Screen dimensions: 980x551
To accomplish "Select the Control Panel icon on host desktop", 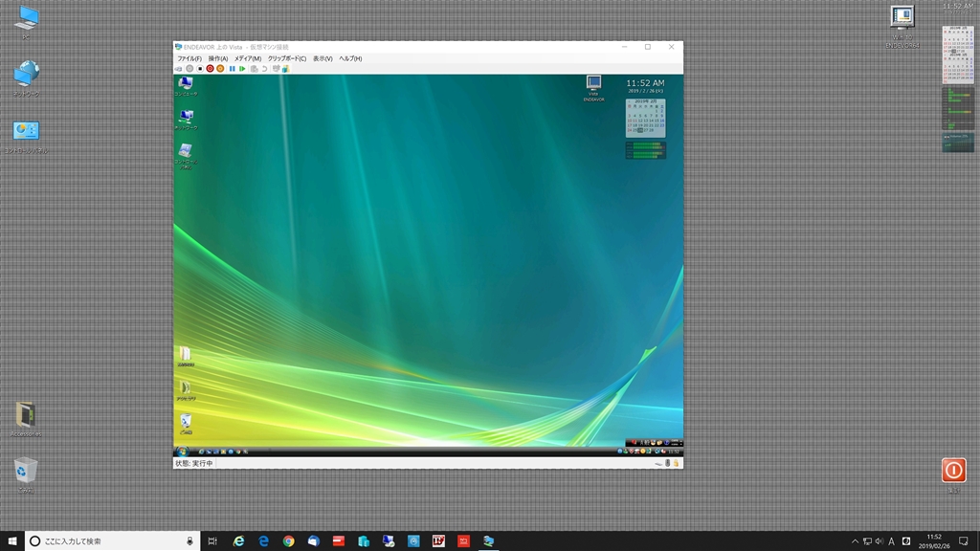I will [x=26, y=137].
